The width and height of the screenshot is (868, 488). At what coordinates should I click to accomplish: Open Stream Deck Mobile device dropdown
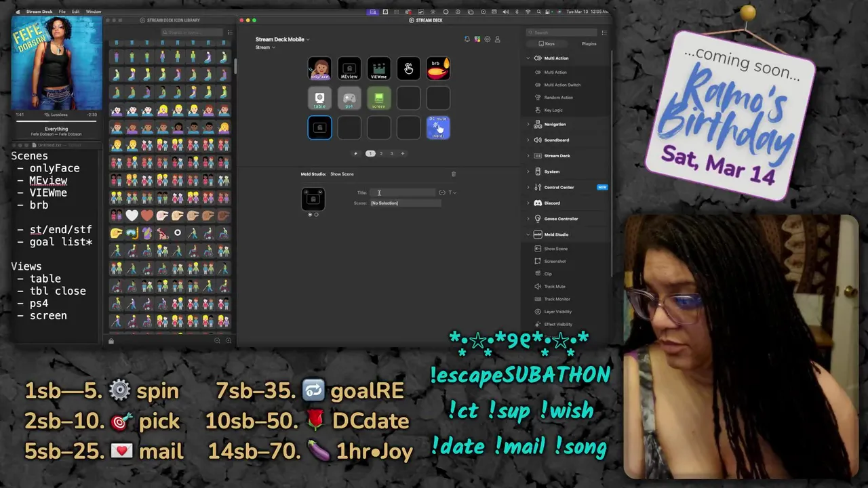click(282, 39)
